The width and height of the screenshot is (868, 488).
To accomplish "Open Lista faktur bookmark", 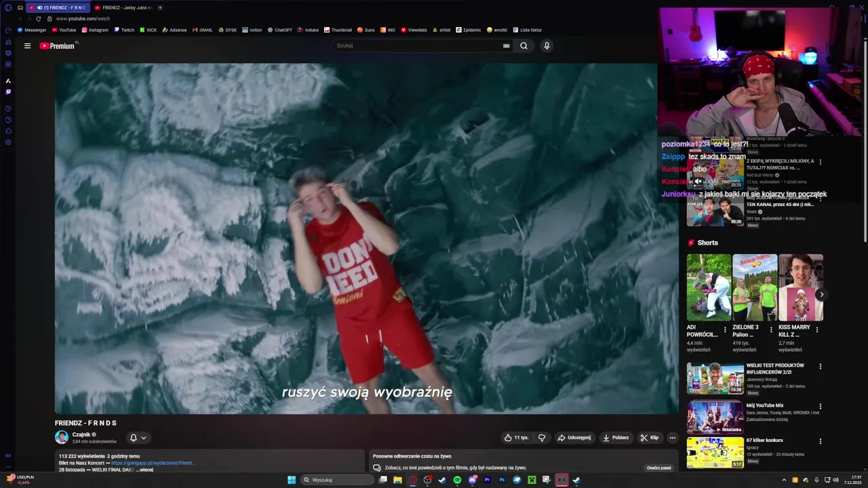I will click(528, 30).
